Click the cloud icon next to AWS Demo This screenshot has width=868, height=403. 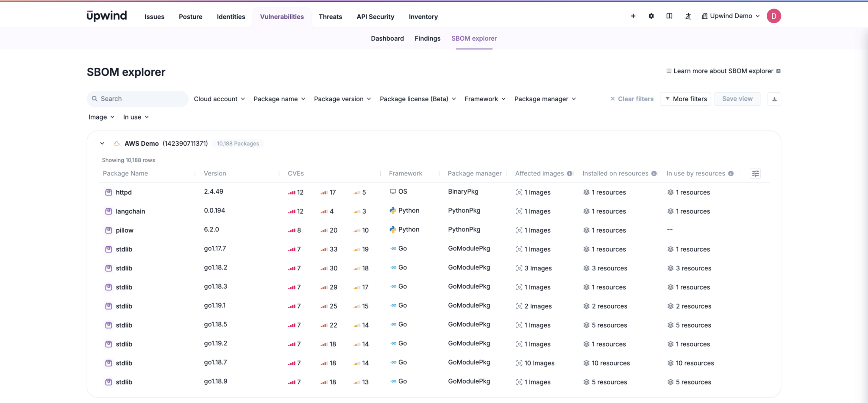pos(116,143)
